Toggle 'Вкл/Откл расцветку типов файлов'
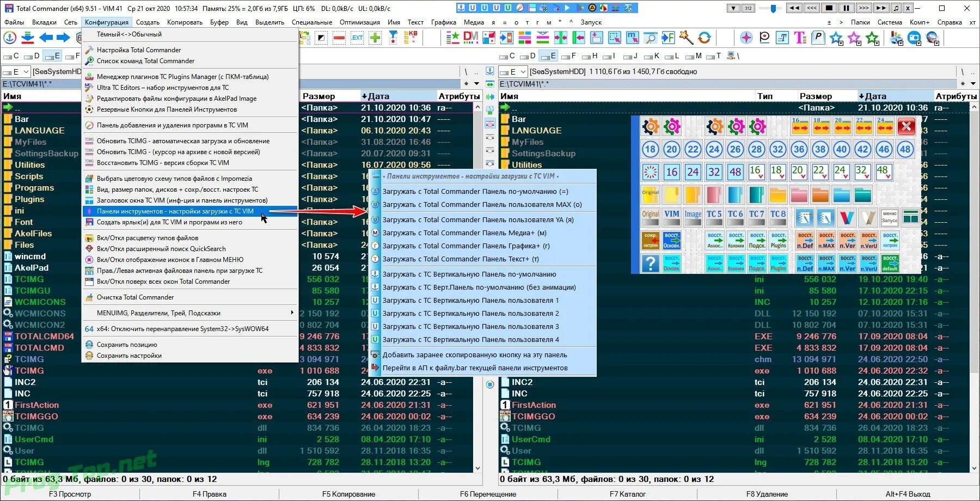Screen dimensions: 980x501 pos(190,238)
